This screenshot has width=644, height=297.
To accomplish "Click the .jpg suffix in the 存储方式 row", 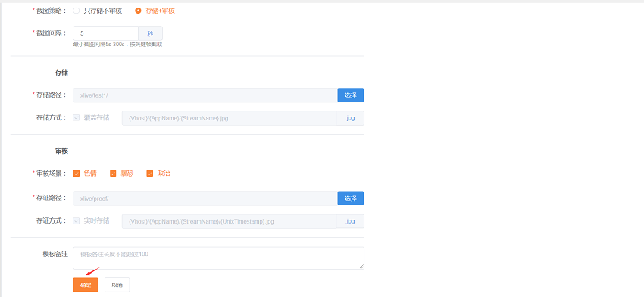I will (350, 118).
